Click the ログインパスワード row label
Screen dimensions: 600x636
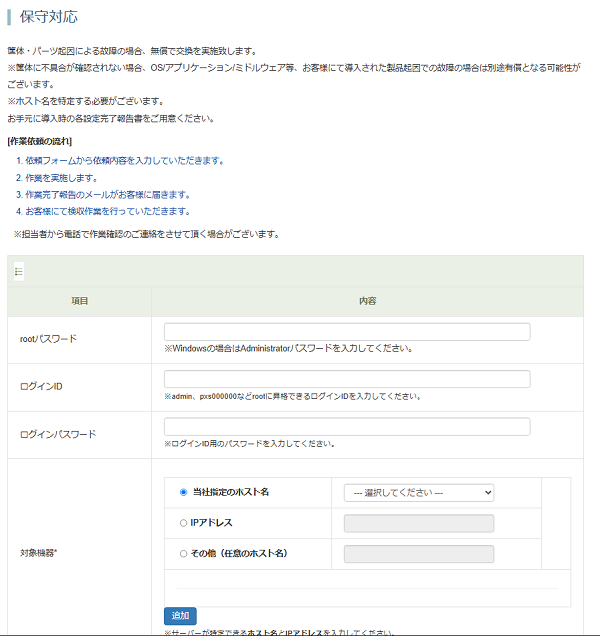(58, 434)
